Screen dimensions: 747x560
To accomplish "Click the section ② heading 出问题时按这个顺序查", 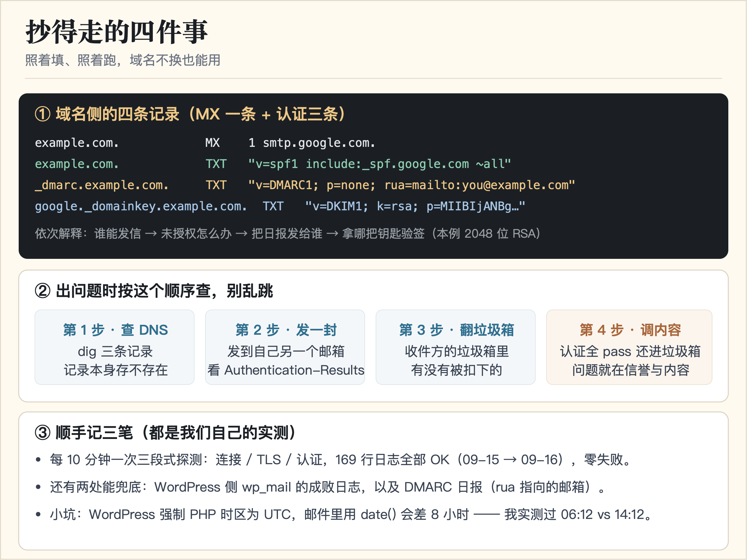I will click(x=154, y=291).
